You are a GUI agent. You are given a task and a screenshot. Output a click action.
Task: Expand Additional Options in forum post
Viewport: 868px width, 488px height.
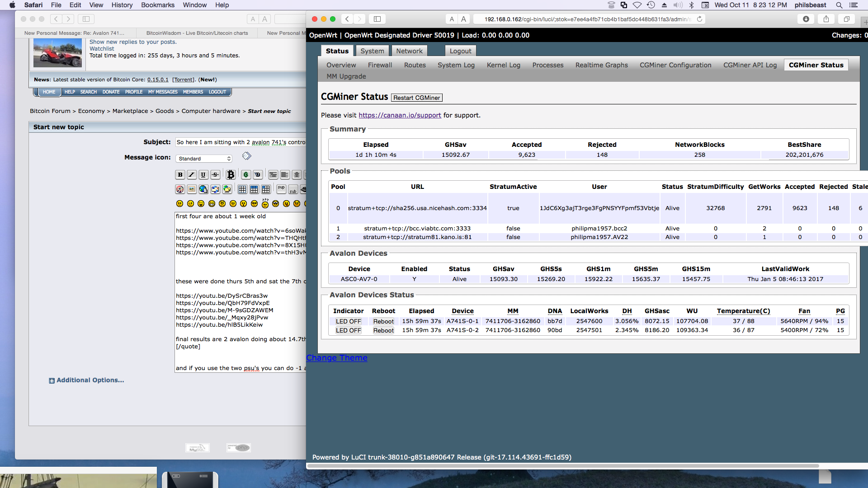click(86, 380)
